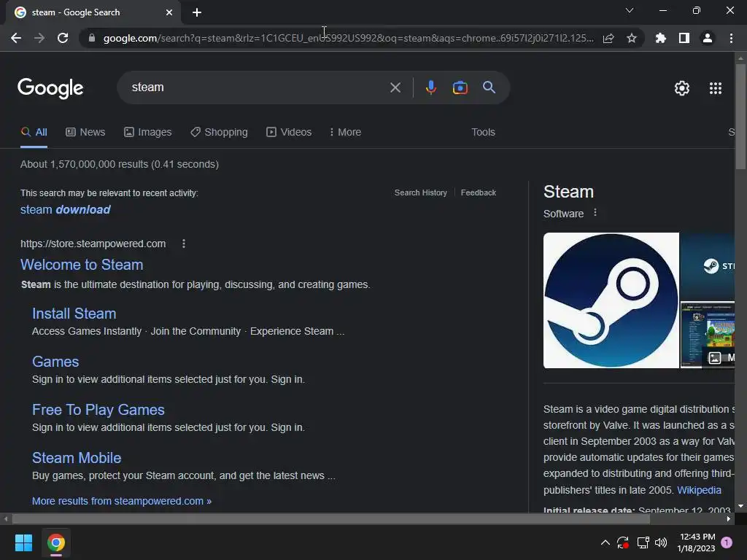Open the Search History link
The height and width of the screenshot is (560, 747).
(x=421, y=192)
